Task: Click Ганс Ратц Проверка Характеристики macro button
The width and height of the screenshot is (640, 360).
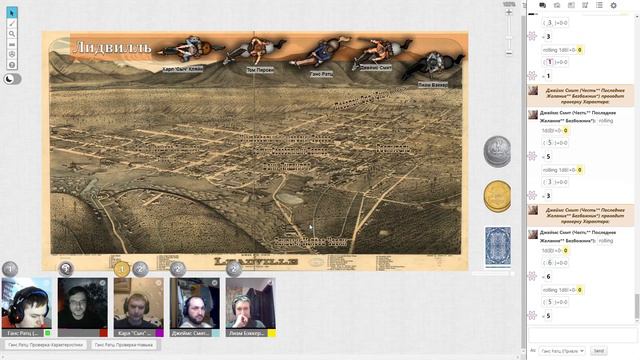Action: (46, 345)
